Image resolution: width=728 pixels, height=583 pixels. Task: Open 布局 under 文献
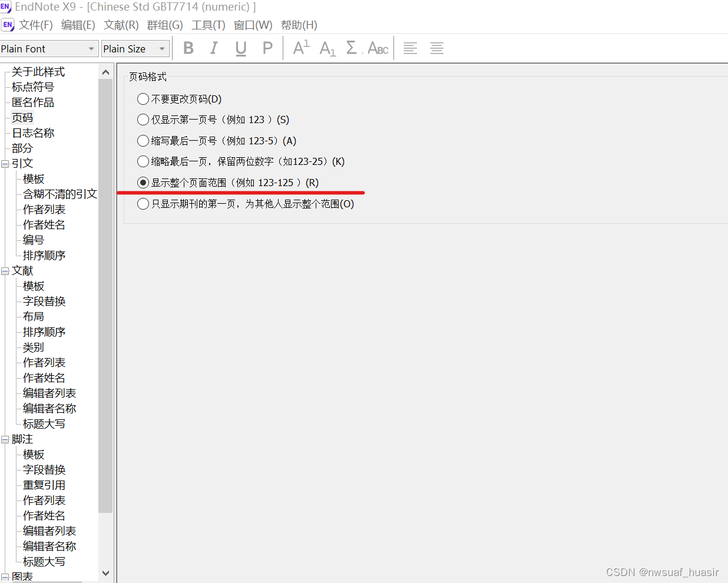point(34,317)
